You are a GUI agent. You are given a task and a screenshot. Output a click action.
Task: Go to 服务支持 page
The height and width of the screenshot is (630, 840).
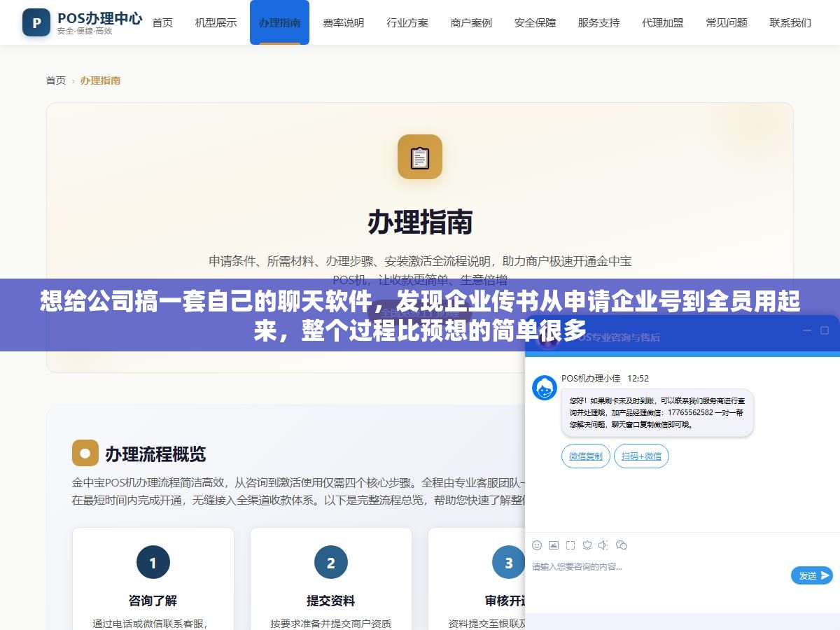598,22
